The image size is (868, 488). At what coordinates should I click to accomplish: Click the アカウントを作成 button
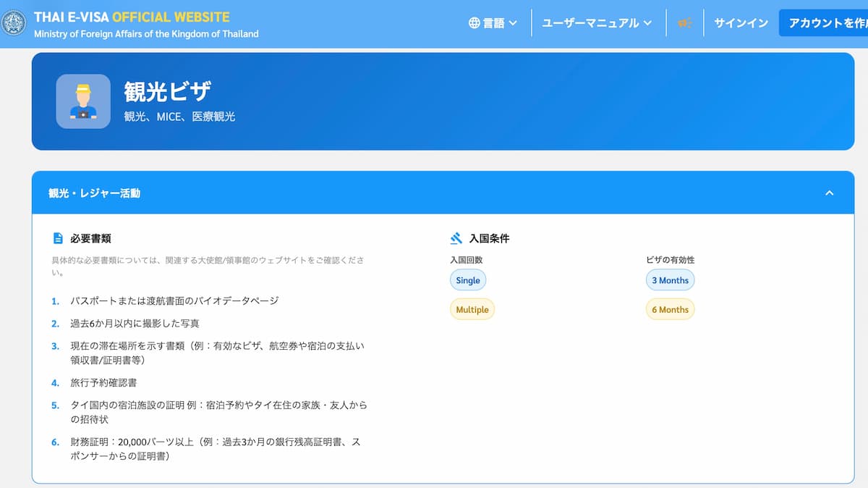coord(823,23)
